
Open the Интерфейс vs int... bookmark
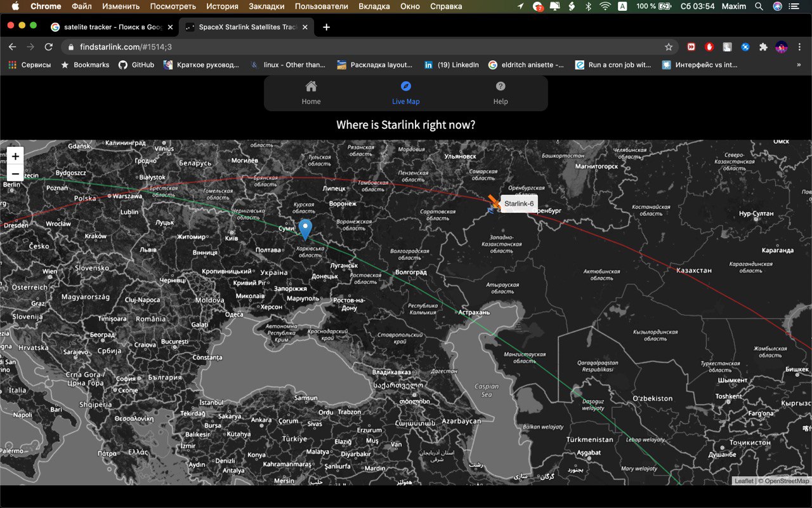(x=700, y=65)
